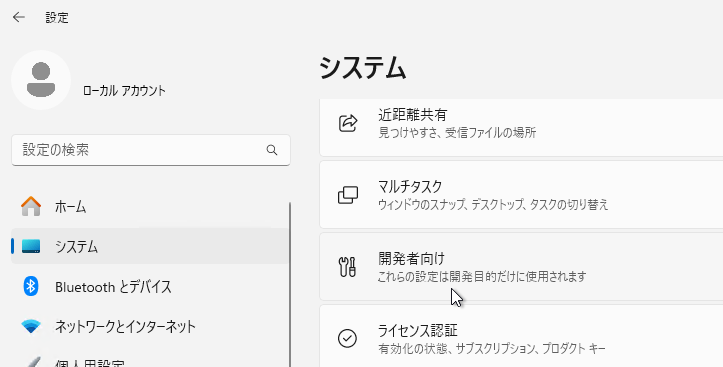Select the Home house icon
The height and width of the screenshot is (367, 723).
31,207
